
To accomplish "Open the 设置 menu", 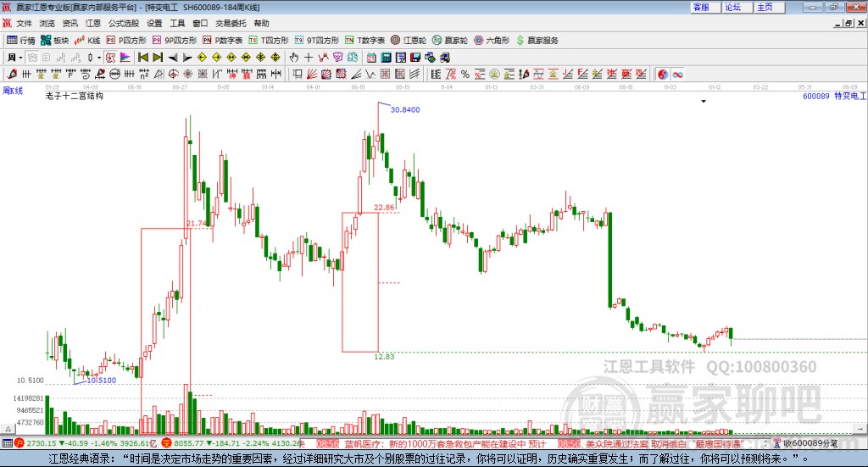I will 154,23.
